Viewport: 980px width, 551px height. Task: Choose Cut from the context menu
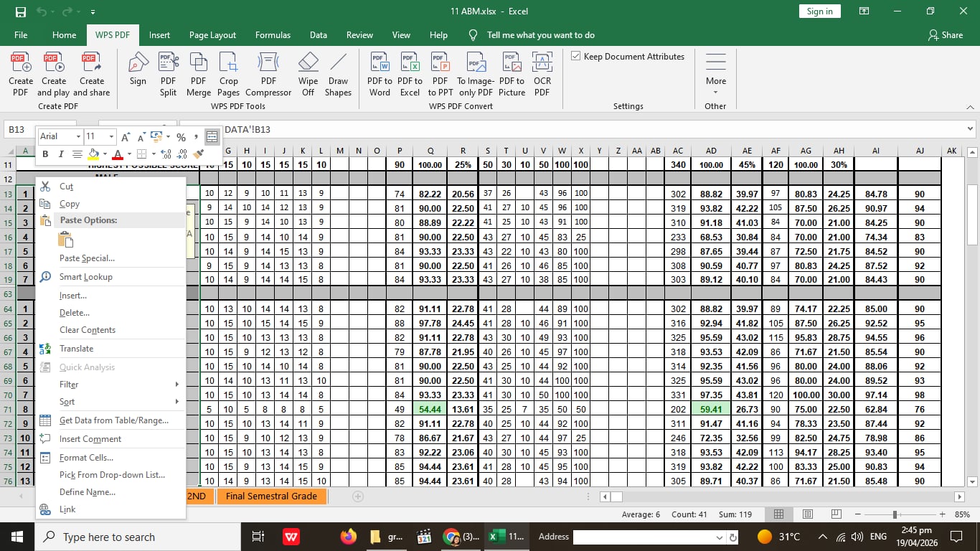[x=110, y=187]
